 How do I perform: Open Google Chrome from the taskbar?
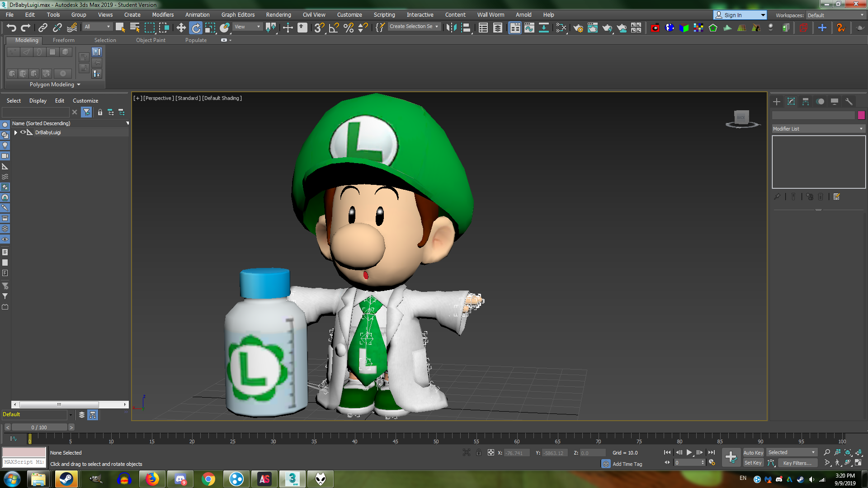tap(208, 479)
